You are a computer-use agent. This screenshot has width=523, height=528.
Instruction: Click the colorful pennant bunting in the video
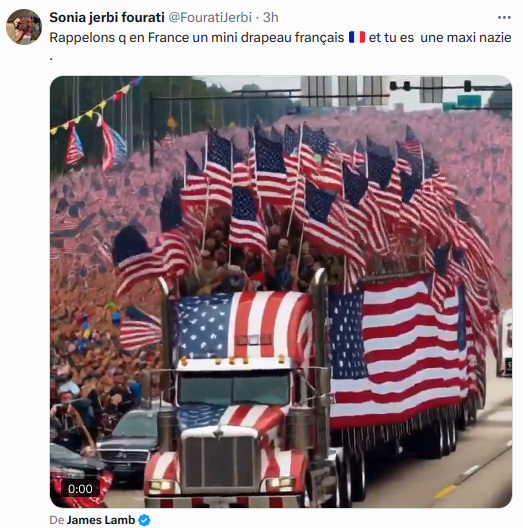[x=96, y=106]
